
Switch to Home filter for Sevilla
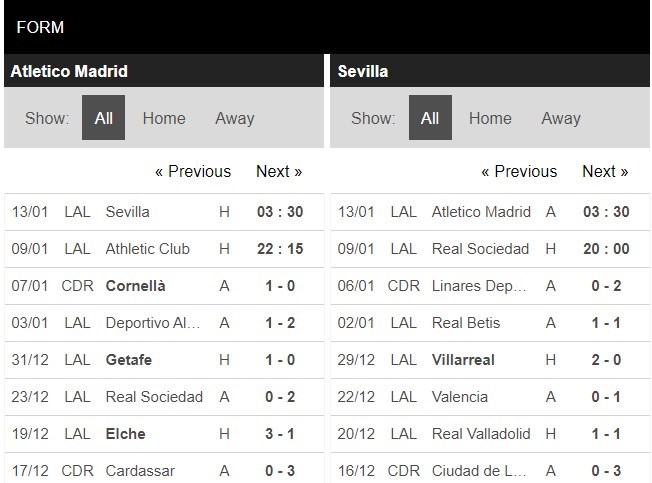click(x=490, y=118)
